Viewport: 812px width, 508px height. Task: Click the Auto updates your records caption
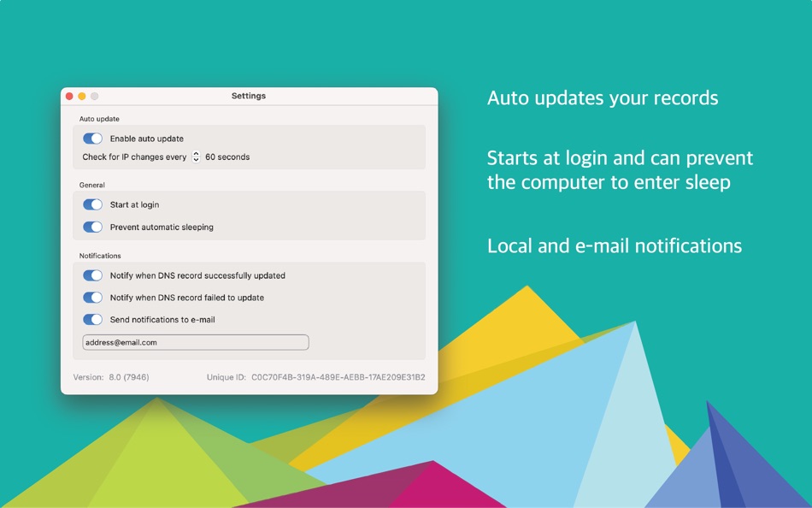[x=603, y=98]
